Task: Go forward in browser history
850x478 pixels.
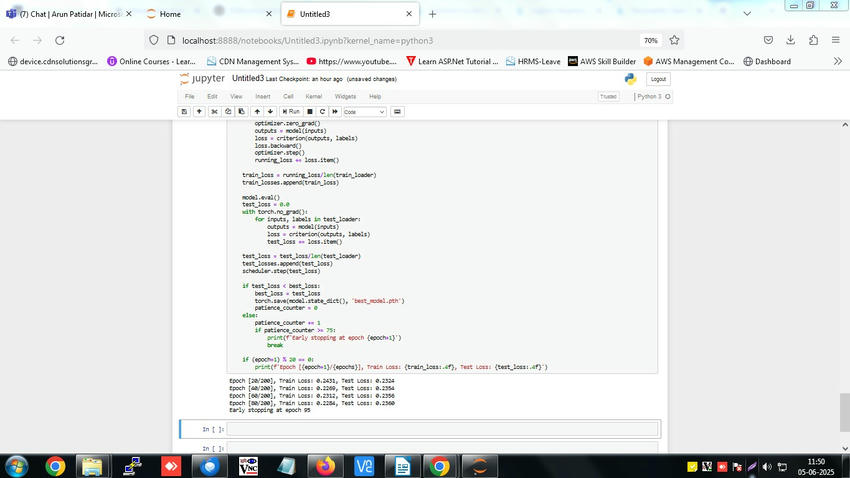Action: [x=37, y=40]
